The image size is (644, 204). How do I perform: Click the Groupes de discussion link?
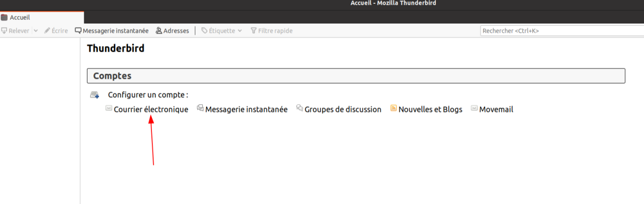pyautogui.click(x=343, y=109)
